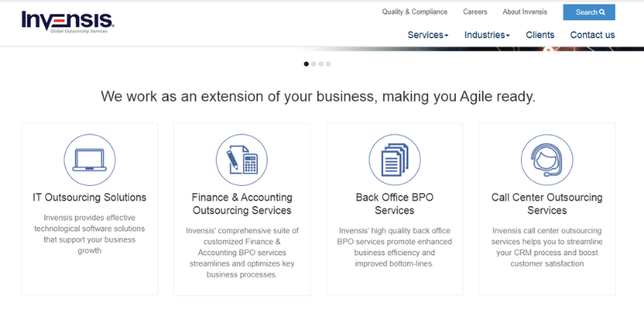Click the Finance & Accounting calculator icon

[x=242, y=160]
